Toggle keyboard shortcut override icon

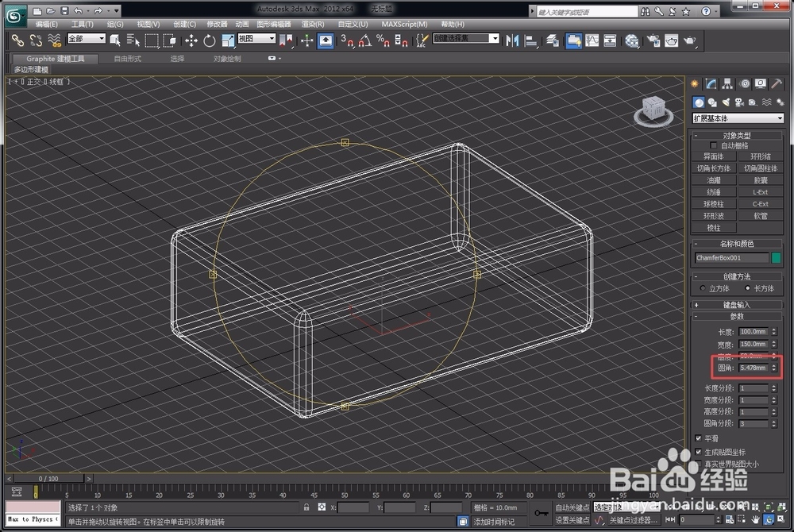click(x=325, y=40)
